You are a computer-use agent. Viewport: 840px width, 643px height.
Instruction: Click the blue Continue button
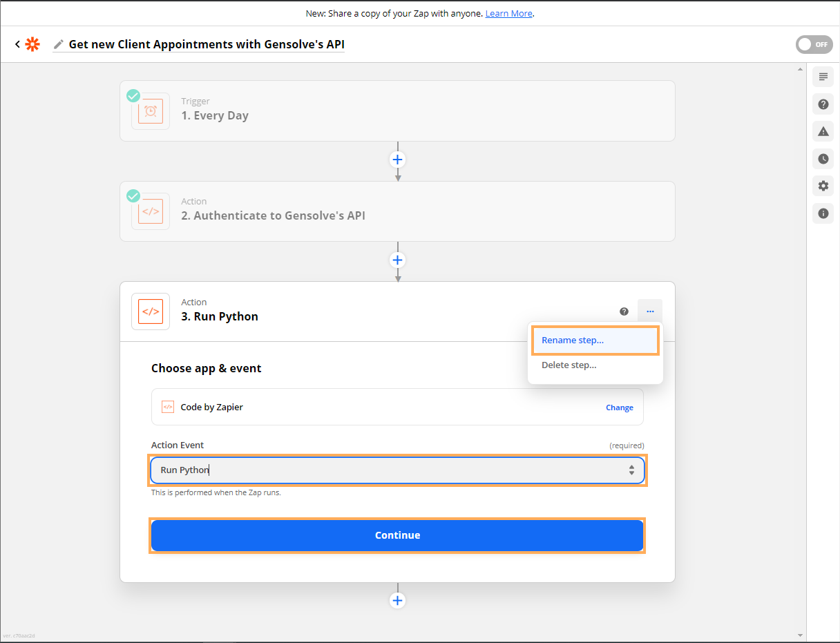tap(397, 535)
